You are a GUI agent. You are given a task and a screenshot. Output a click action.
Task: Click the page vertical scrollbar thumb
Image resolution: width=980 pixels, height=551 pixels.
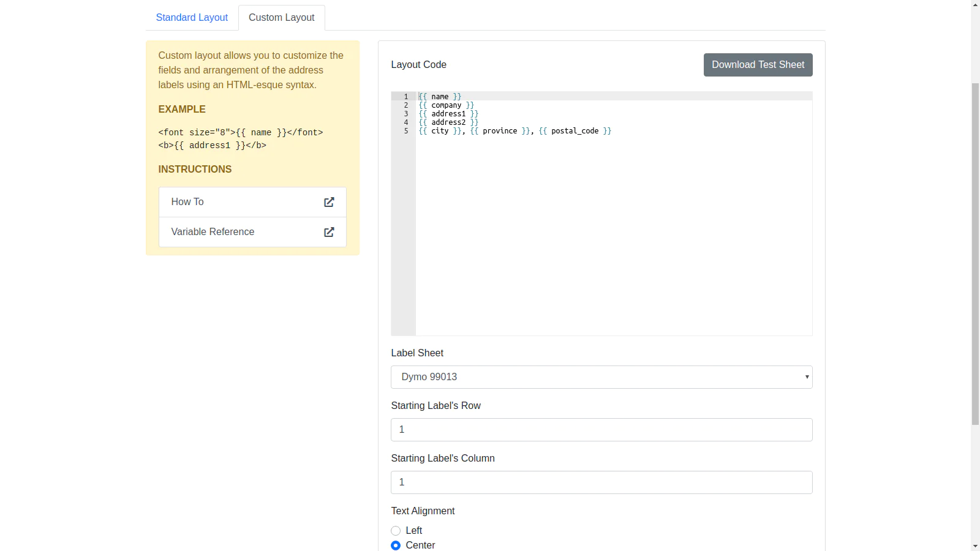tap(975, 254)
